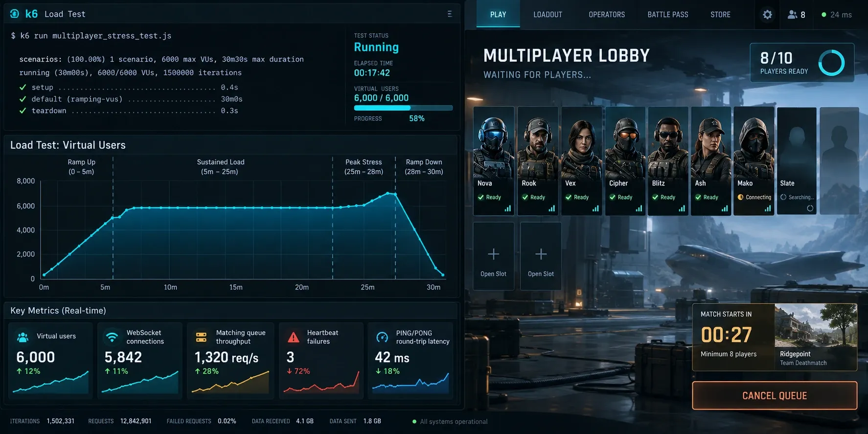Click the players ready progress ring
Viewport: 868px width, 434px height.
[831, 63]
